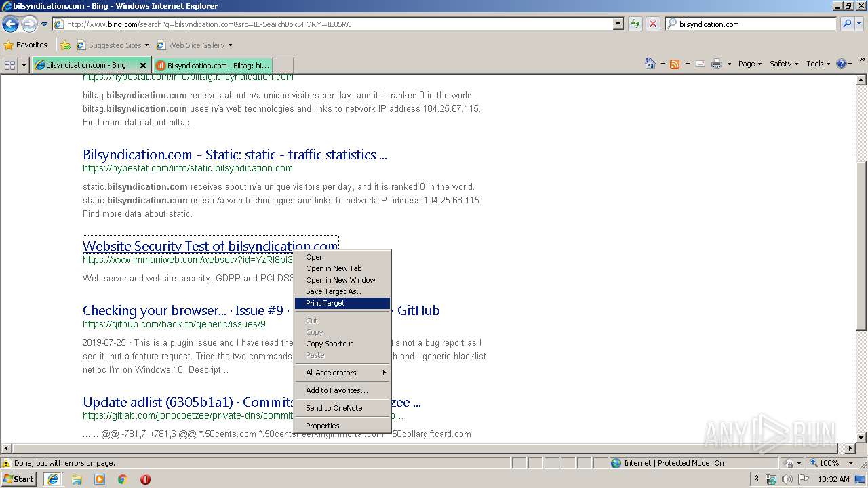This screenshot has height=488, width=868.
Task: Click the page error warning icon
Action: pyautogui.click(x=7, y=463)
